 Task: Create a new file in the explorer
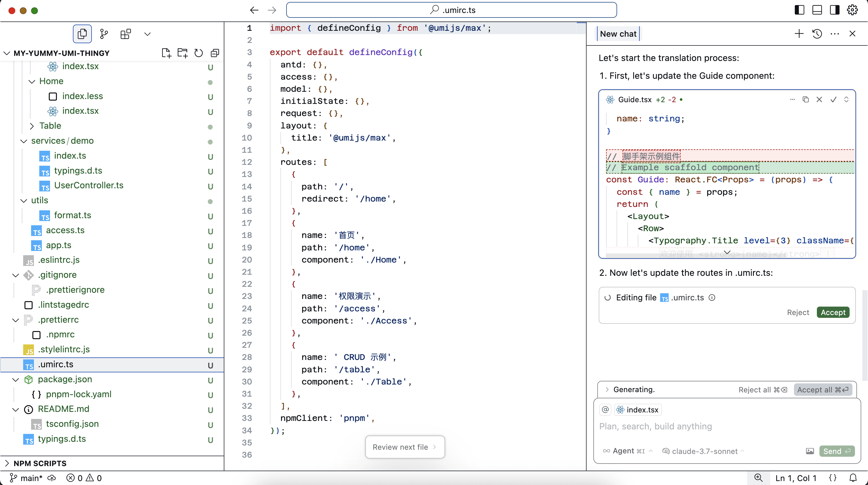(x=166, y=53)
